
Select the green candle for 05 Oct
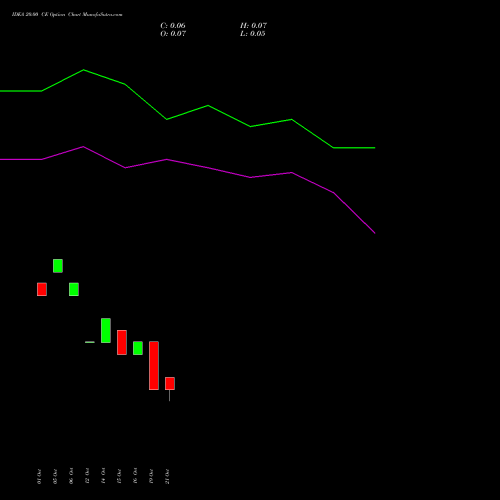click(58, 266)
